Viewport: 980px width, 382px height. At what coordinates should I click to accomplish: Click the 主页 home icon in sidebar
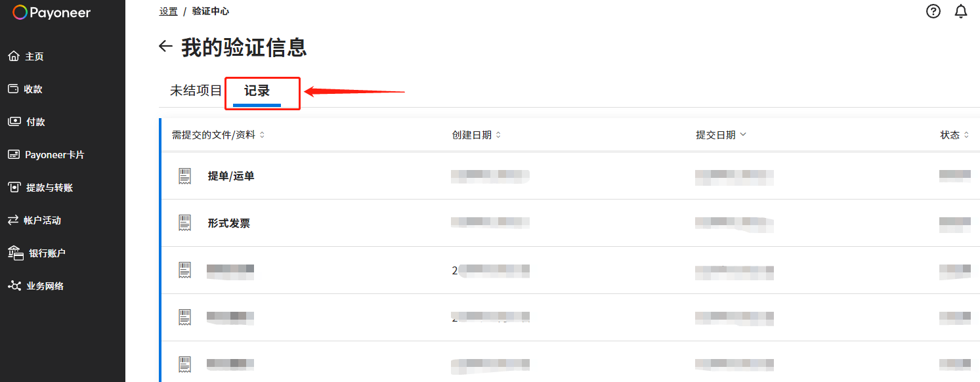pyautogui.click(x=14, y=56)
